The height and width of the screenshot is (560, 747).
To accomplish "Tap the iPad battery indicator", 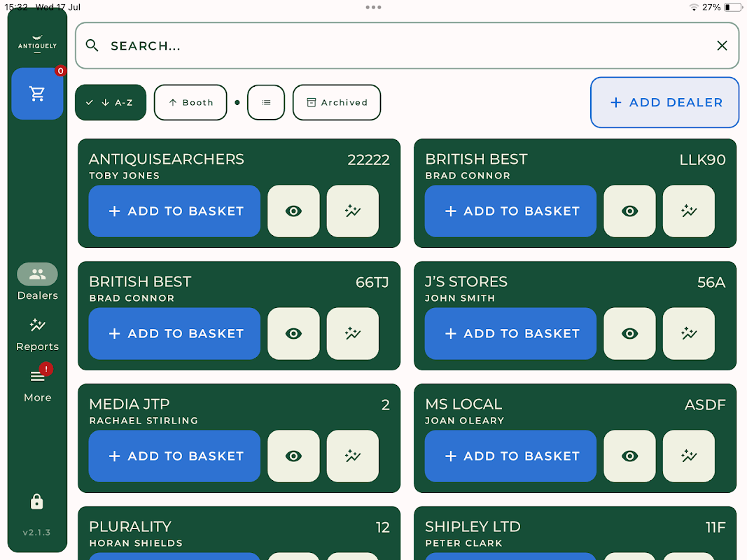I will [x=733, y=7].
